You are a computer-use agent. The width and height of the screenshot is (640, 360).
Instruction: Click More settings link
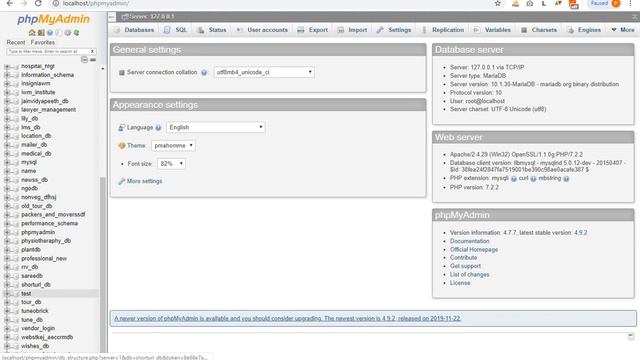(x=144, y=181)
